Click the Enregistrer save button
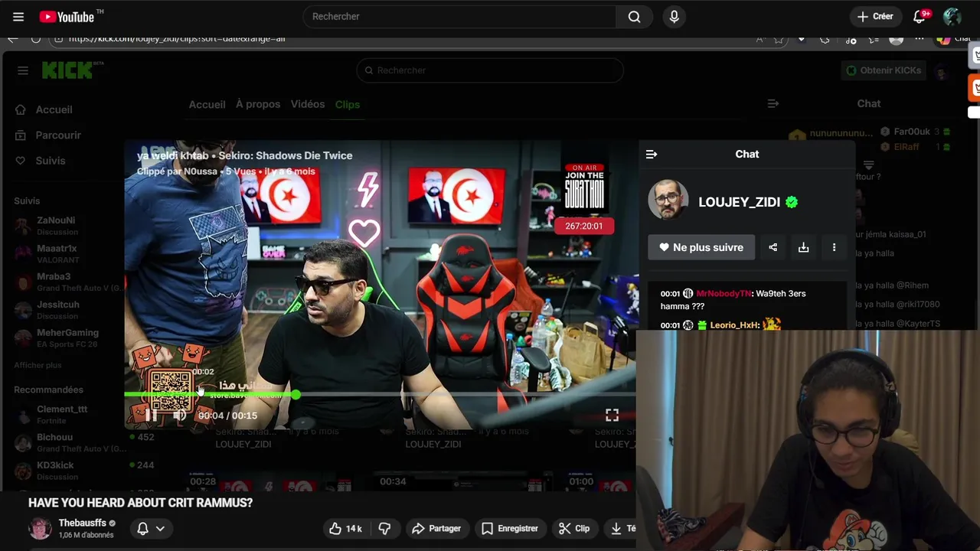The width and height of the screenshot is (980, 551). [510, 528]
